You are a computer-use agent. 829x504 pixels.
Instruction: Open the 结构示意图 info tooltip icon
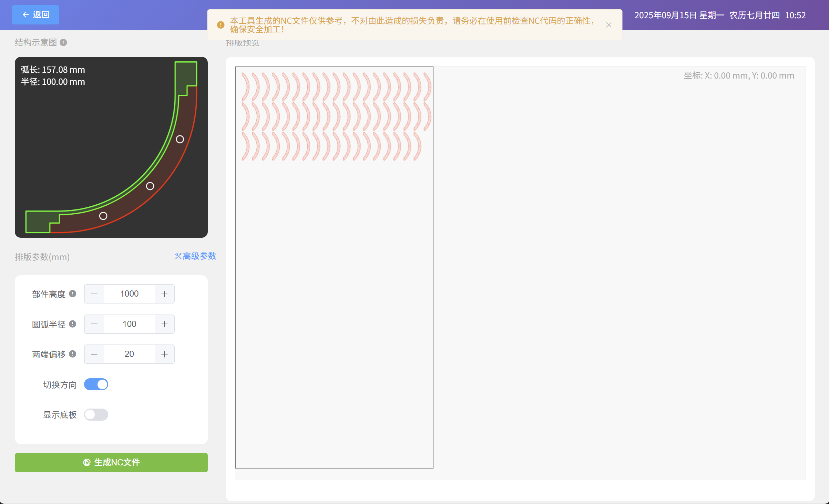click(x=63, y=42)
